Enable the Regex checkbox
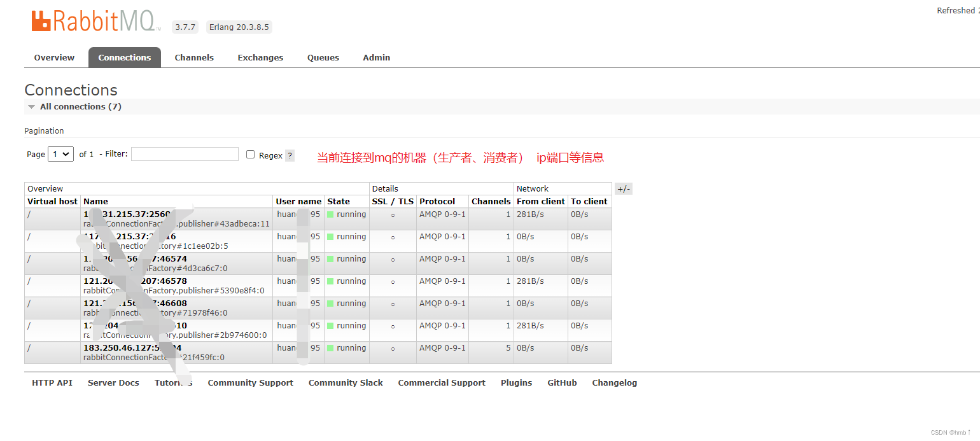This screenshot has height=441, width=980. 250,155
